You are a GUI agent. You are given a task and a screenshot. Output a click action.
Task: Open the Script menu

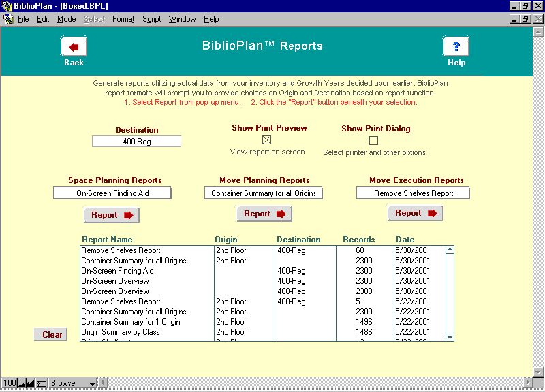coord(151,19)
